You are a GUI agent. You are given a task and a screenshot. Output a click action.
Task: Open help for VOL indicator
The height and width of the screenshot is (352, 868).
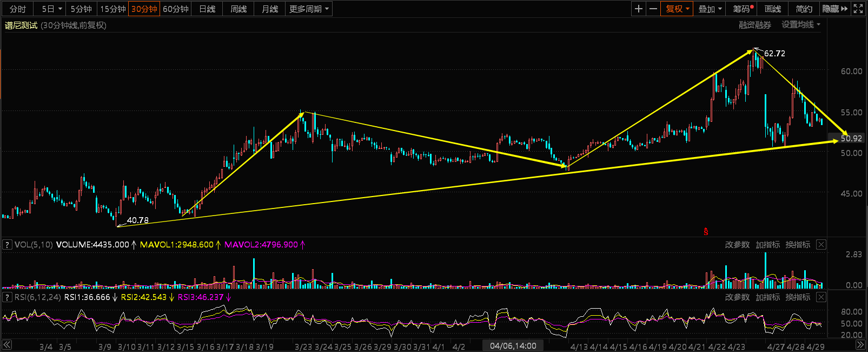pos(8,245)
